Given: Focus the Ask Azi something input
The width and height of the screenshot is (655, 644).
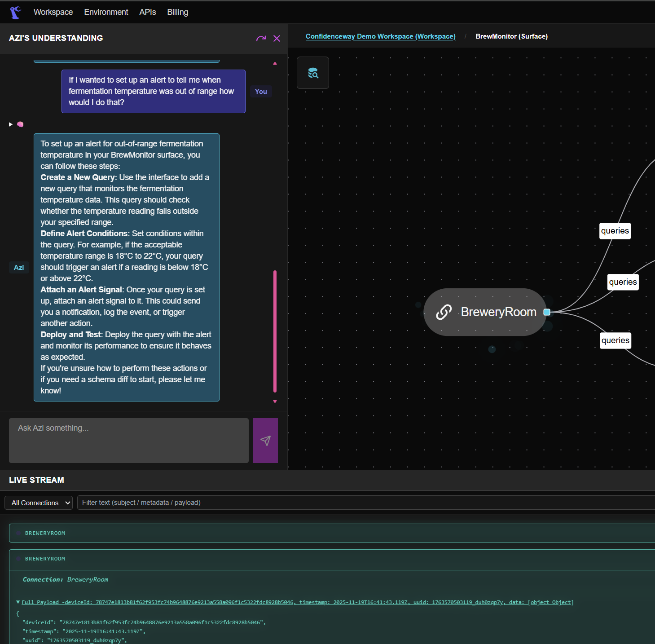Looking at the screenshot, I should coord(129,441).
